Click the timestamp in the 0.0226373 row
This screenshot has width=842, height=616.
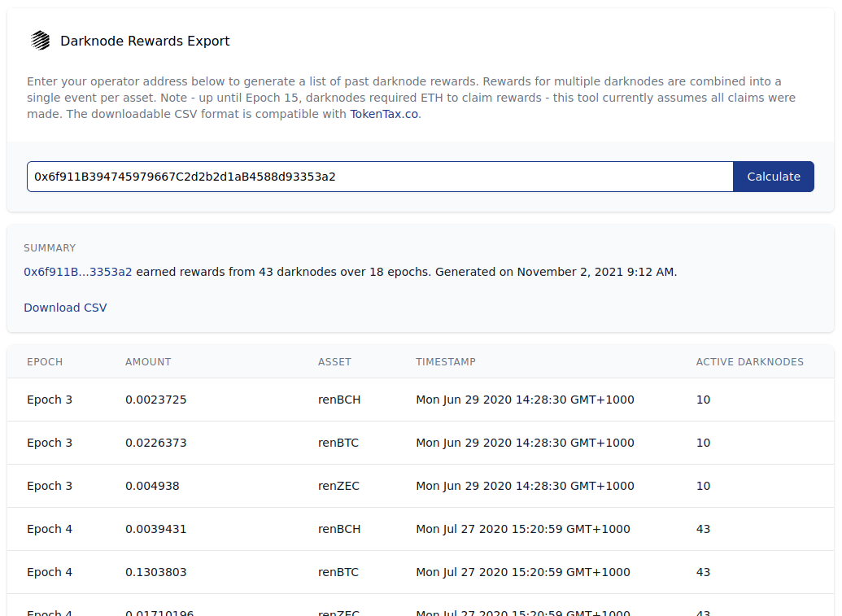525,443
